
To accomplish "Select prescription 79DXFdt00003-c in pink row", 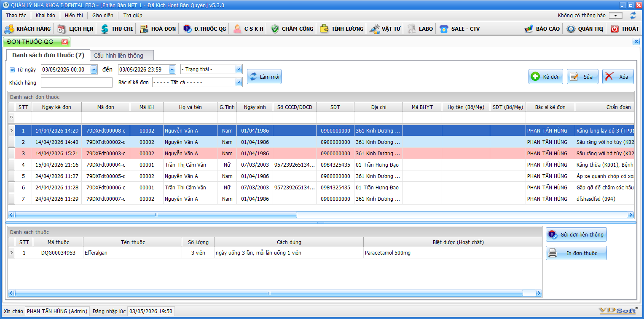I will tap(106, 154).
